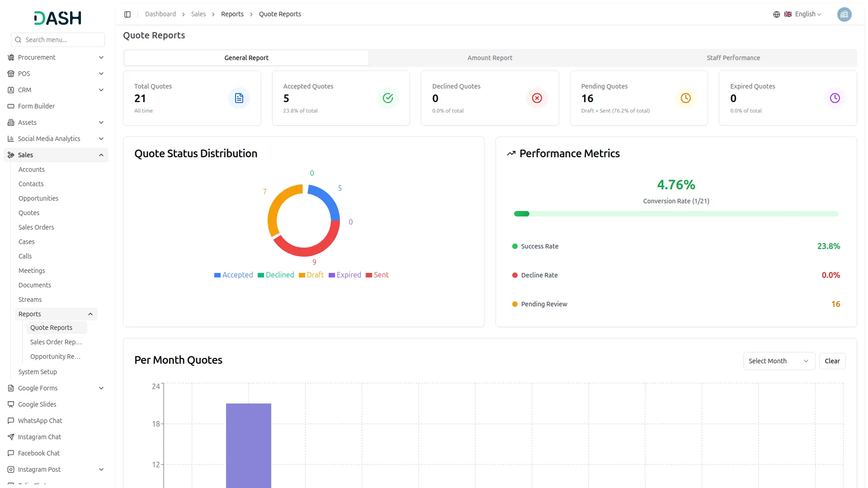The image size is (868, 488).
Task: Open the Select Month dropdown
Action: click(x=778, y=361)
